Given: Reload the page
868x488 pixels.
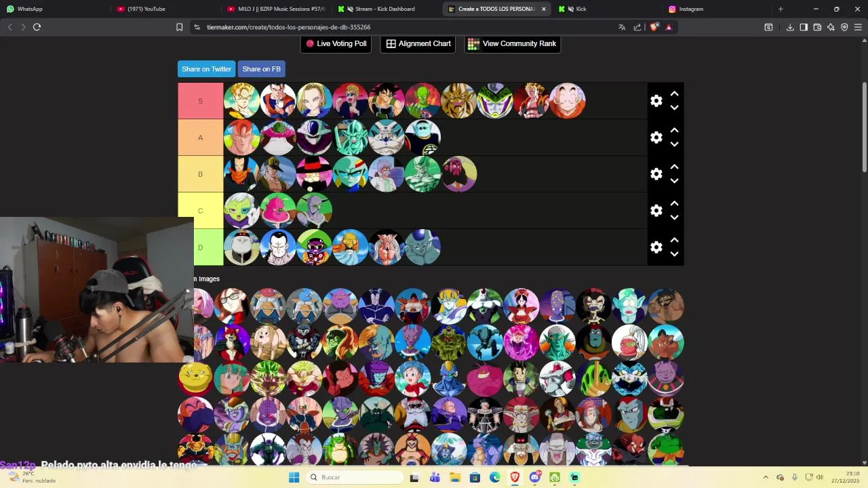Looking at the screenshot, I should (x=37, y=27).
